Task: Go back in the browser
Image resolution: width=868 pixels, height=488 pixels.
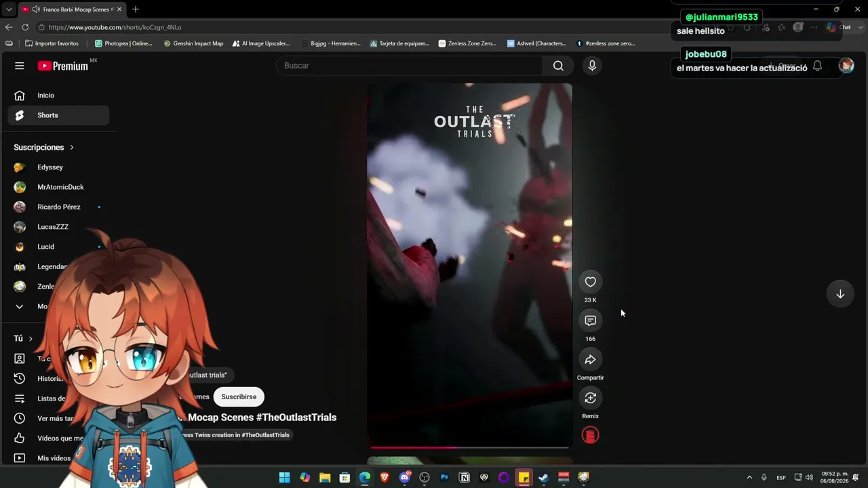Action: click(x=9, y=27)
